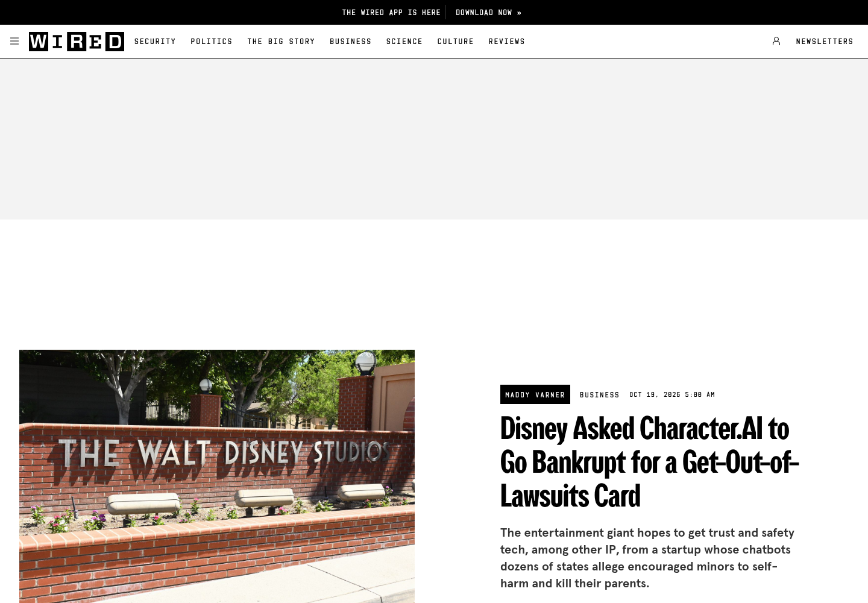Click the WIRED logo

pyautogui.click(x=77, y=42)
